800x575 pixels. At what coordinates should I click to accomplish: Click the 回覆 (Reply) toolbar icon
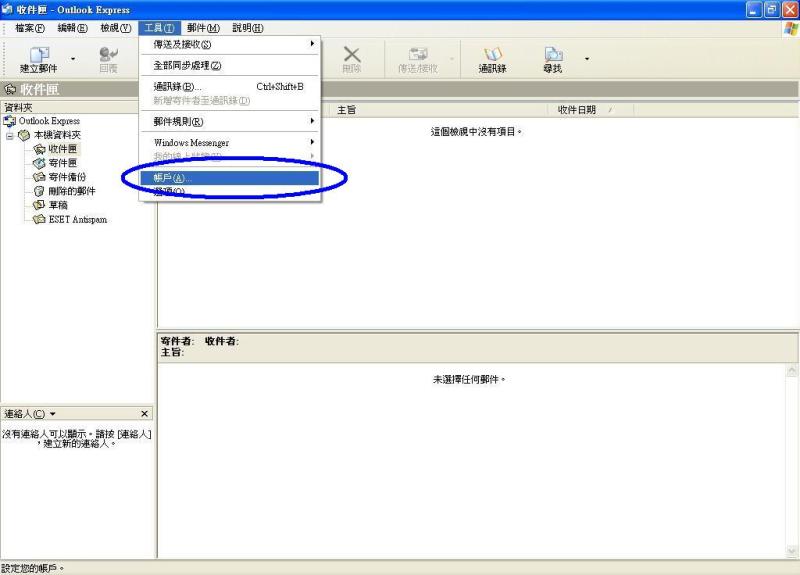(108, 59)
